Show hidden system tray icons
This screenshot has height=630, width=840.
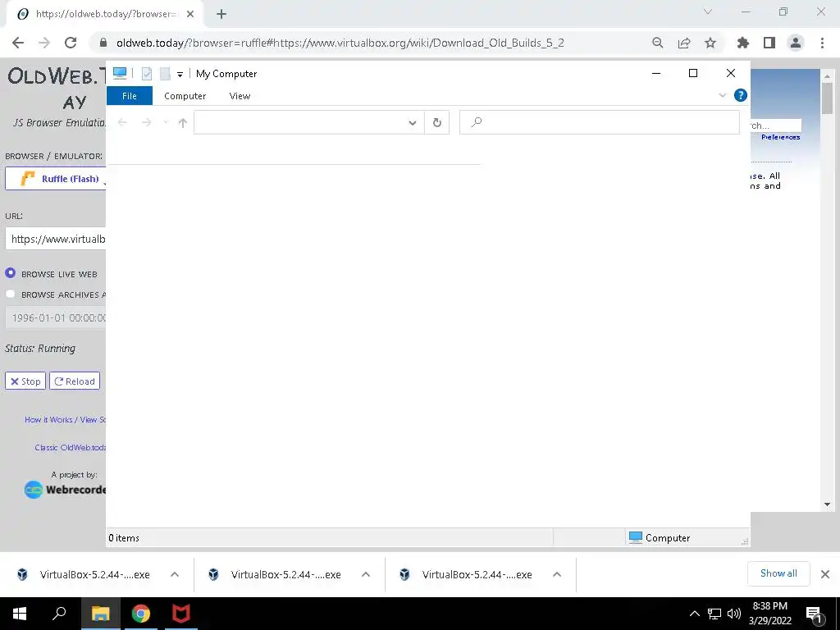(x=694, y=614)
